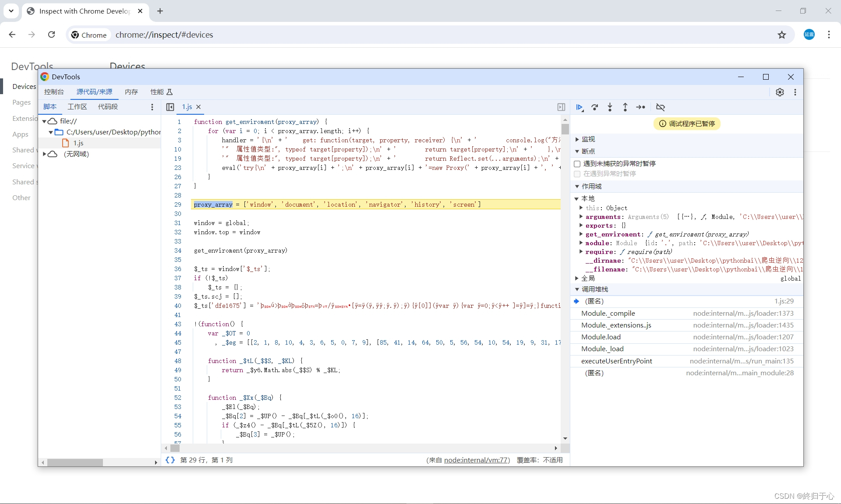Click the single step arrow icon
The image size is (841, 504).
coord(640,107)
